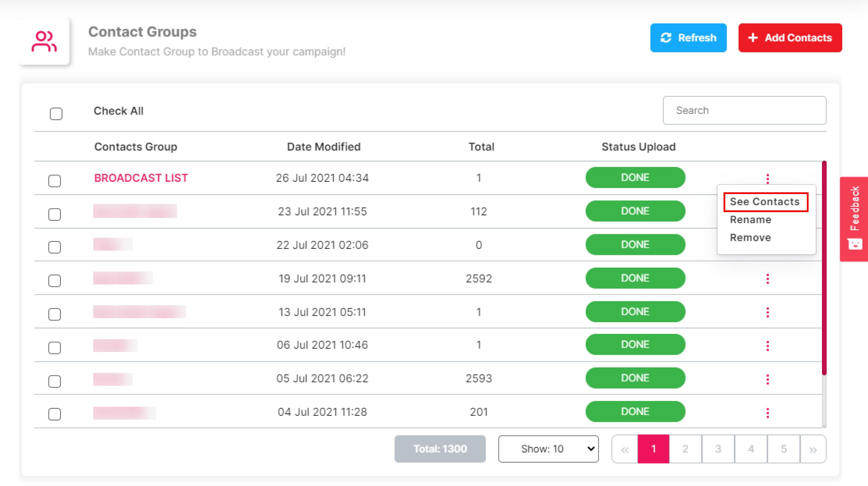Open the three-dot menu for the 19 Jul 2021 row
This screenshot has height=486, width=868.
767,279
